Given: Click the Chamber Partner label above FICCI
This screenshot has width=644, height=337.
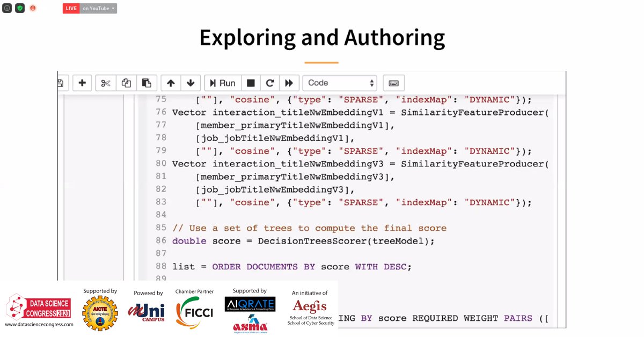Looking at the screenshot, I should (194, 291).
